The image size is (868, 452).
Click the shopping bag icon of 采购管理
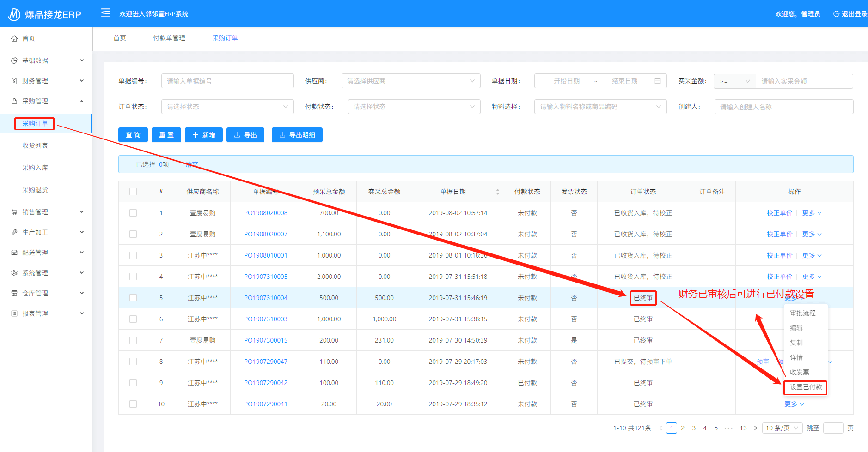(x=14, y=101)
